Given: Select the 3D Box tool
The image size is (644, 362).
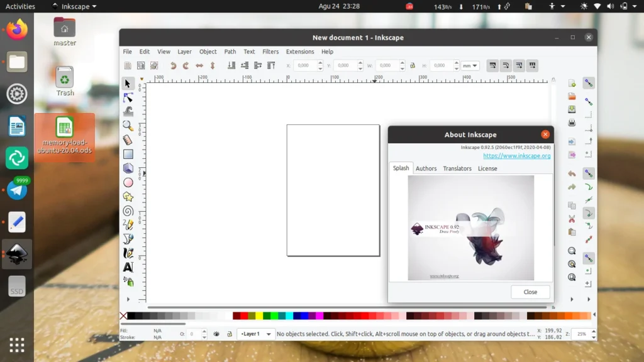Looking at the screenshot, I should click(128, 168).
